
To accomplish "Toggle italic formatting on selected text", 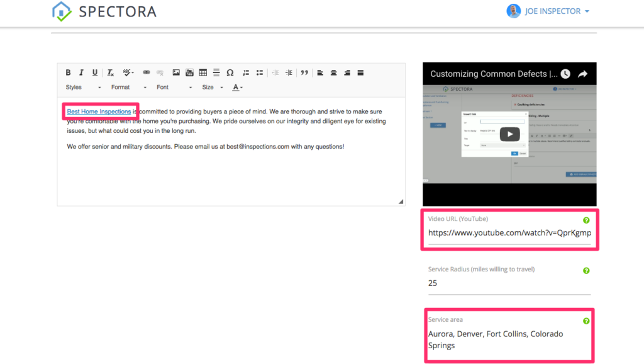I will coord(80,72).
